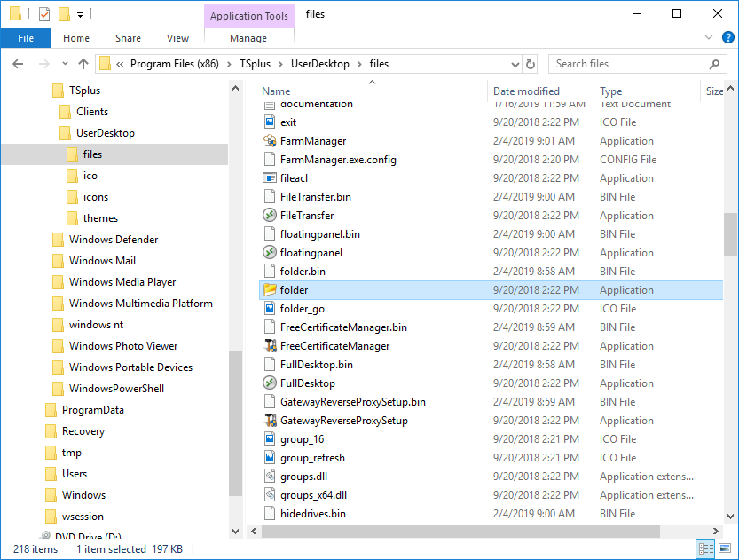This screenshot has width=739, height=560.
Task: Expand the recent locations dropdown chevron
Action: (64, 64)
